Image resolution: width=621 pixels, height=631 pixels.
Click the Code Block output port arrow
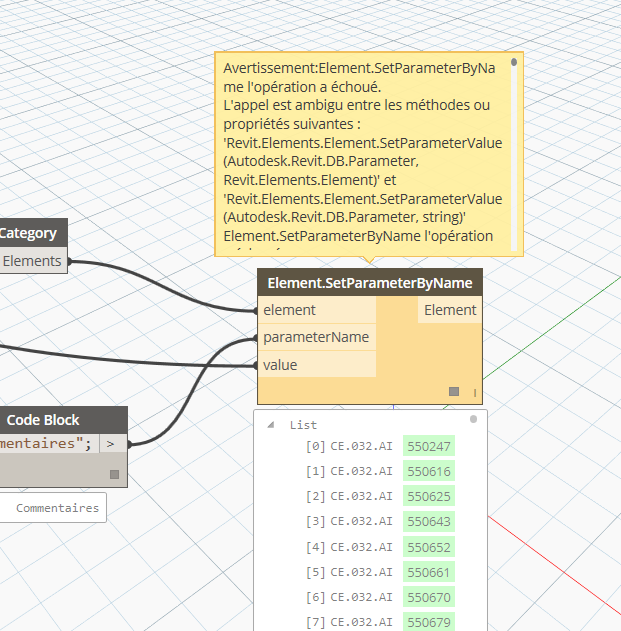click(111, 442)
